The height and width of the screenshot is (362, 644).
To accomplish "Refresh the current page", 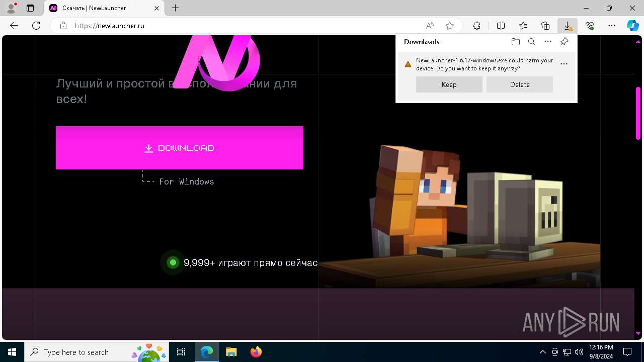I will coord(36,26).
